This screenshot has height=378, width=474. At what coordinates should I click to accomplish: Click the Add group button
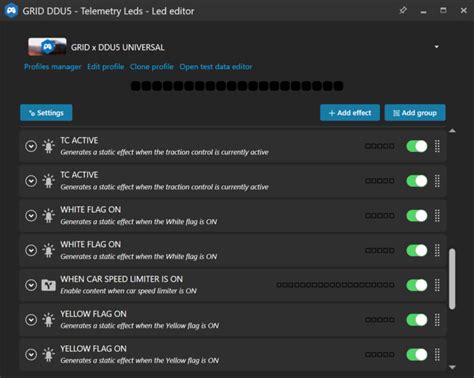click(415, 113)
